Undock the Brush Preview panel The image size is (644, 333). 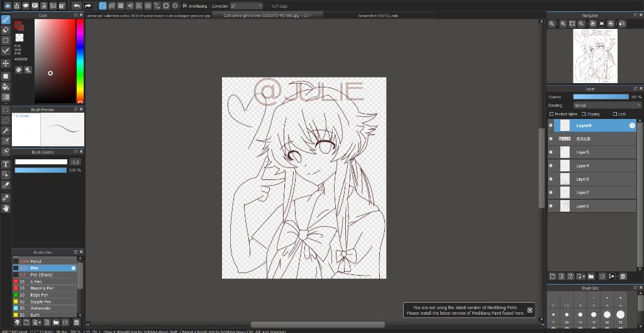pyautogui.click(x=75, y=110)
